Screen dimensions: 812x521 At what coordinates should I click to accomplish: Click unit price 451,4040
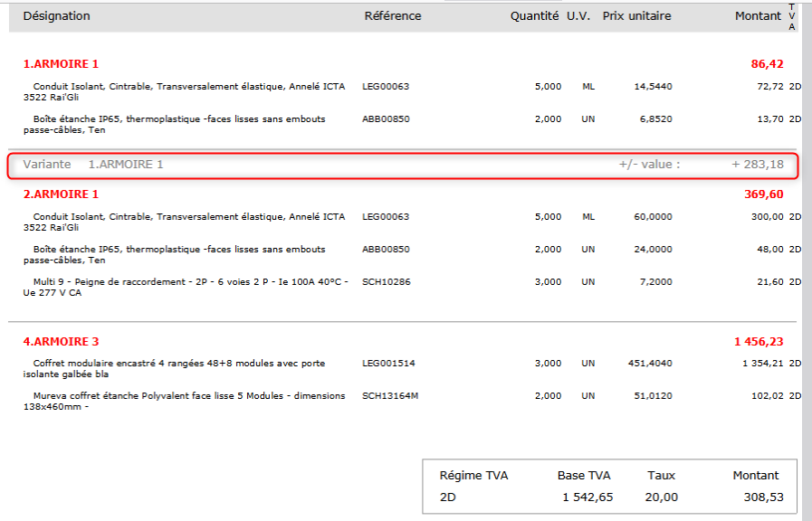click(650, 364)
